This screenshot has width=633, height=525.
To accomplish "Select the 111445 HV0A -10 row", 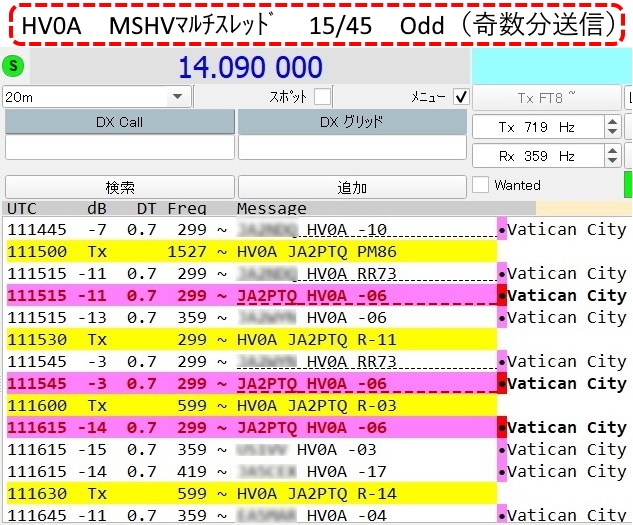I will click(252, 230).
